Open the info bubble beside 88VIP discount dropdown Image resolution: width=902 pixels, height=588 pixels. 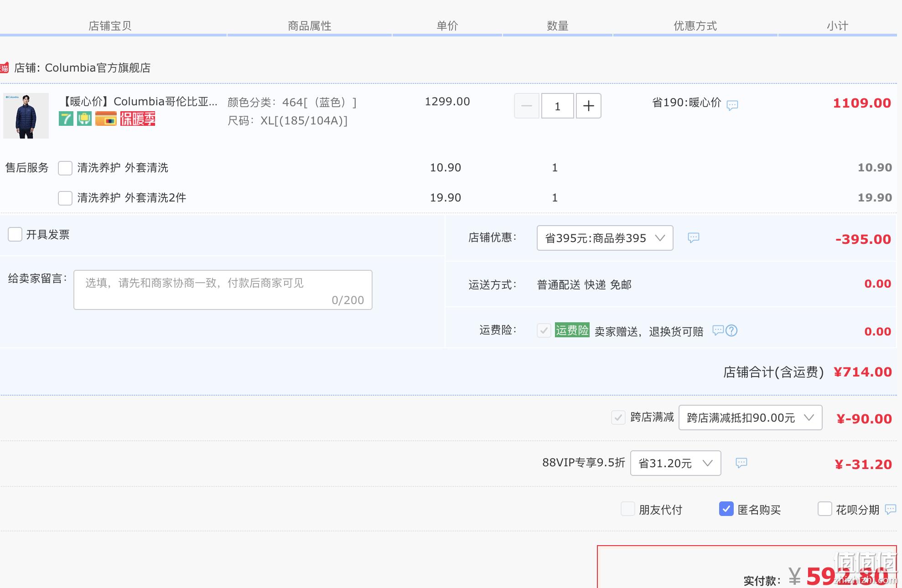(x=741, y=463)
